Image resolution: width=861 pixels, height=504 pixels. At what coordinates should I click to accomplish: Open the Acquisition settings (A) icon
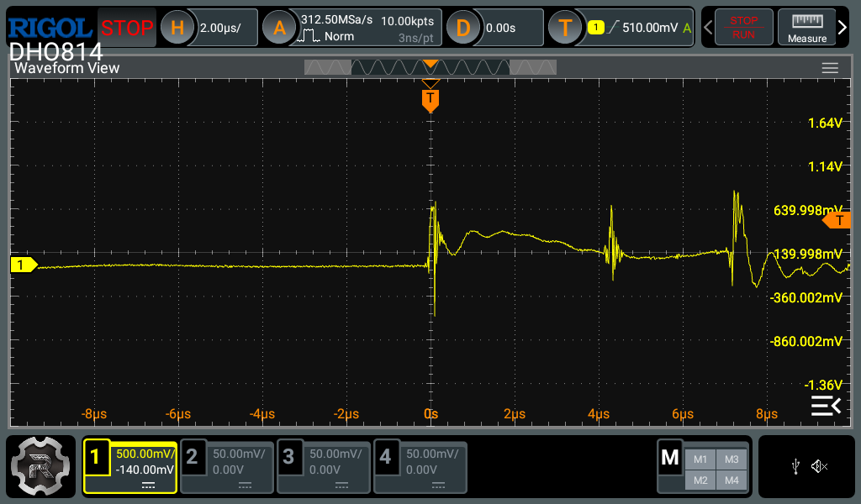click(x=279, y=28)
